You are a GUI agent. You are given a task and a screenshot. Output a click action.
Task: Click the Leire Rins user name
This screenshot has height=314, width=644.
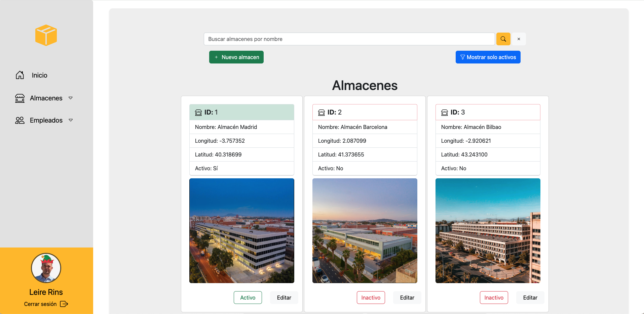click(46, 292)
